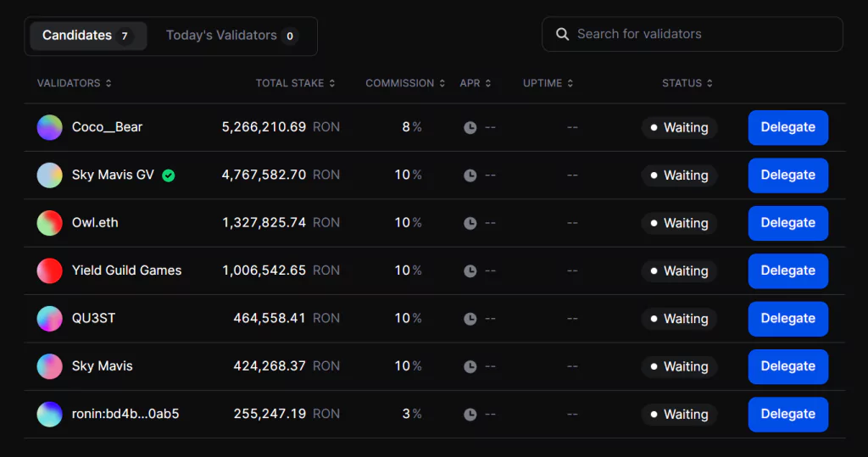Delegate to QU3ST
868x457 pixels.
coord(788,319)
